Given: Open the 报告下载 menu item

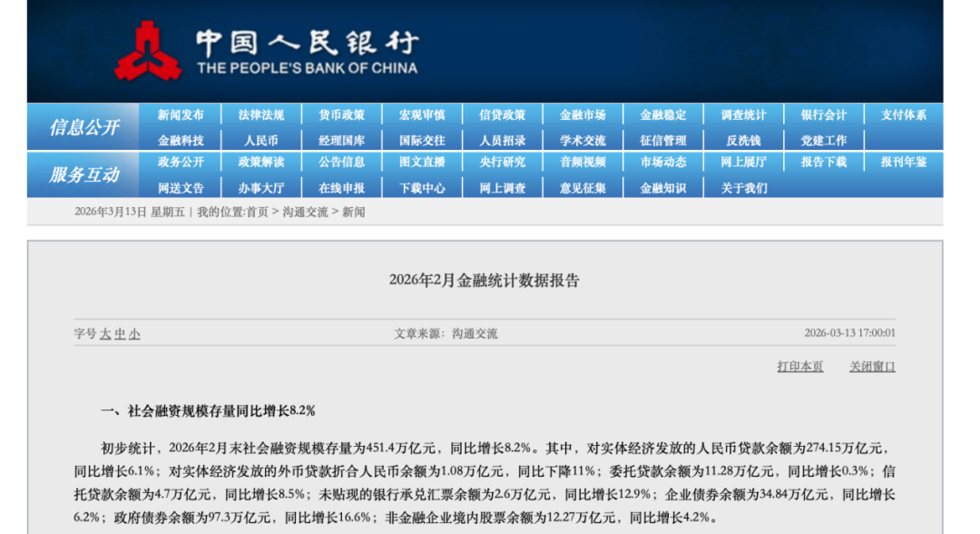Looking at the screenshot, I should (x=823, y=163).
